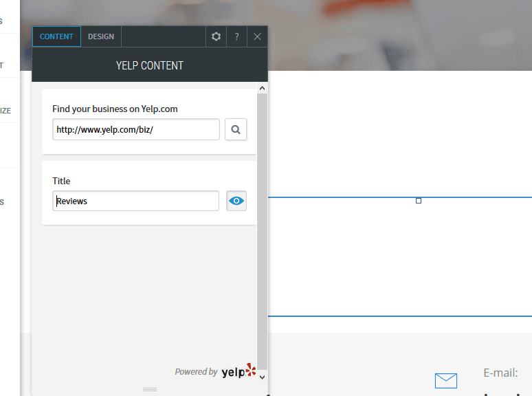Close the Yelp Content panel
532x396 pixels.
[257, 36]
